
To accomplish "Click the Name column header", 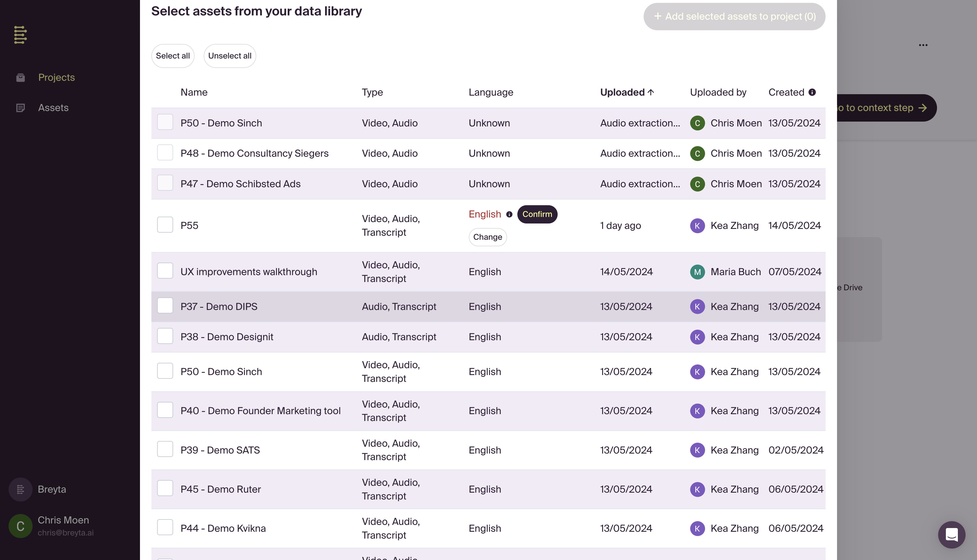I will pyautogui.click(x=194, y=92).
